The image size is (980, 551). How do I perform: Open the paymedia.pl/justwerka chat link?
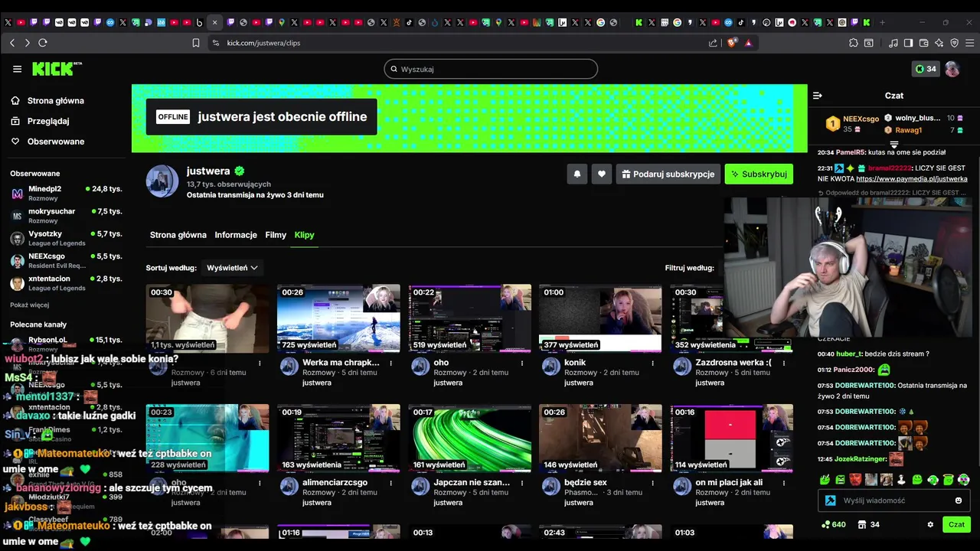[912, 179]
